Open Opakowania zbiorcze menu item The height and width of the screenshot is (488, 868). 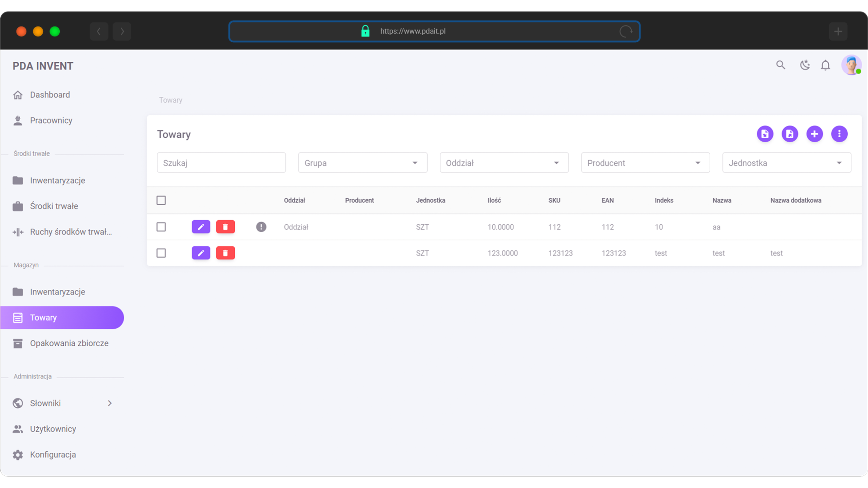tap(69, 343)
